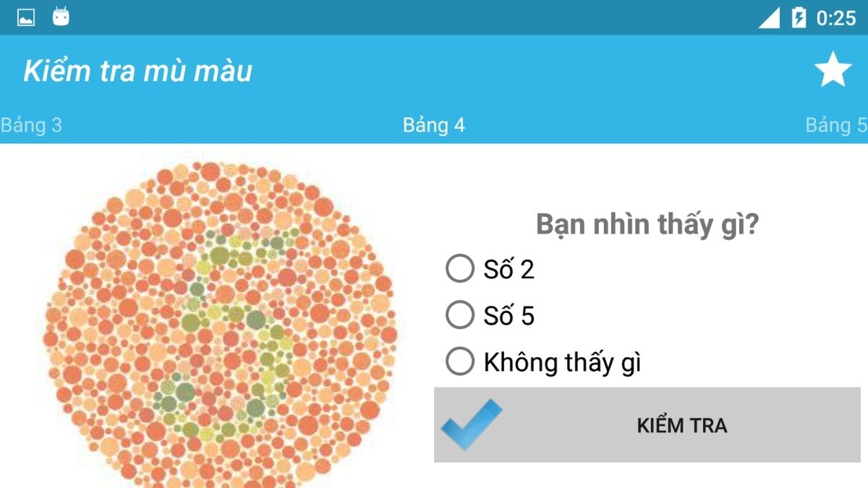This screenshot has height=488, width=868.
Task: Tap the blue app header bar
Action: point(434,69)
